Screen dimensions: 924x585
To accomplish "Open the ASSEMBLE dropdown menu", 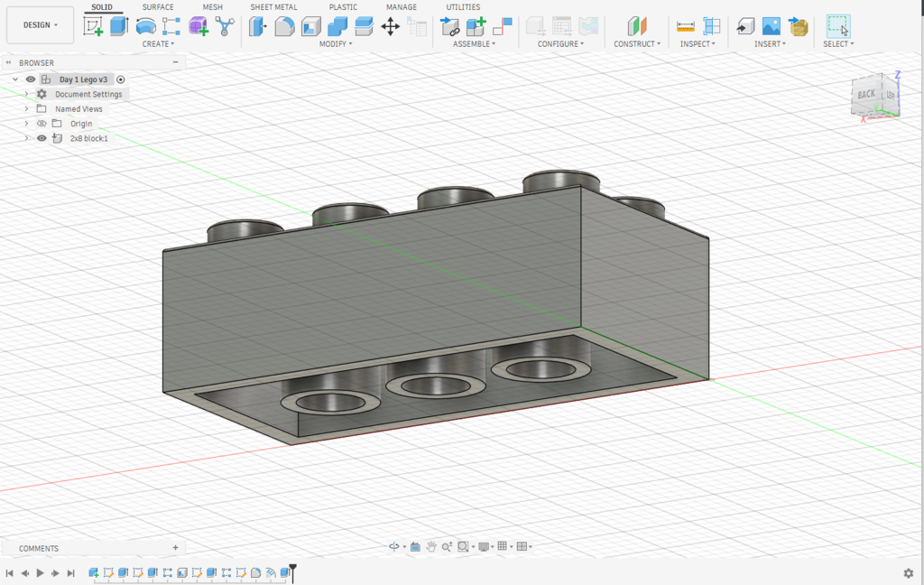I will coord(475,43).
